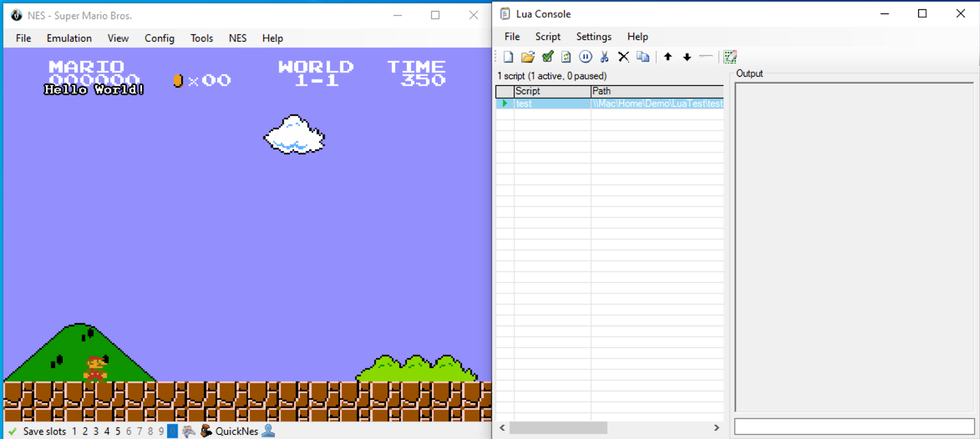This screenshot has height=439, width=980.
Task: Open Help menu in Lua Console
Action: pos(638,37)
